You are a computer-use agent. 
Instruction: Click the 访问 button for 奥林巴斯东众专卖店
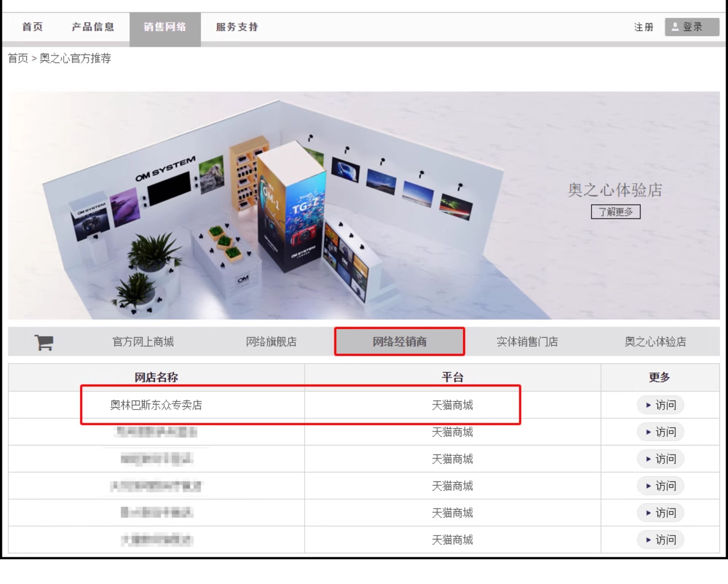(x=660, y=405)
